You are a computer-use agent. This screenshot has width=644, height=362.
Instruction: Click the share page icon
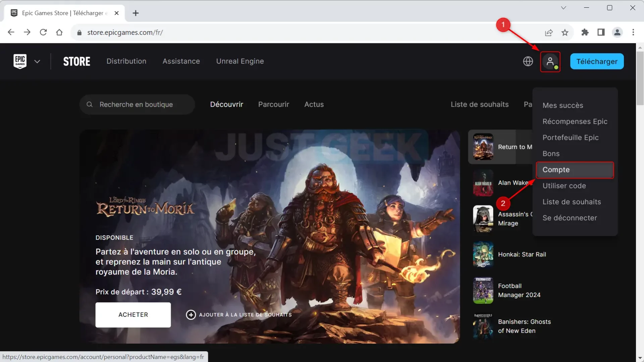pyautogui.click(x=549, y=33)
